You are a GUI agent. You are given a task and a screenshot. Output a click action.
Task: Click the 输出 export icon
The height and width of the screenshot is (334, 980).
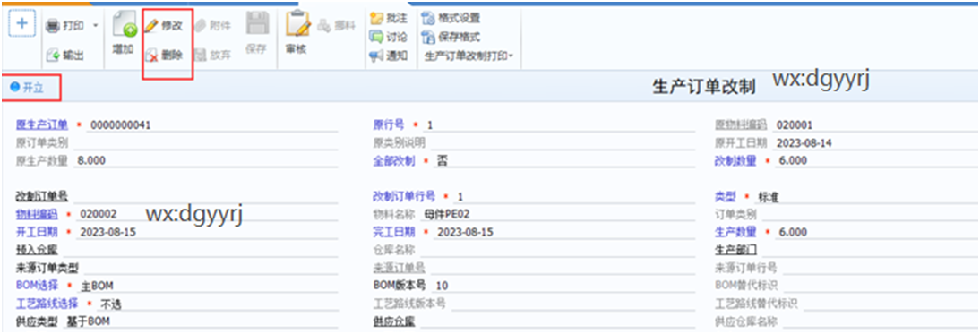[x=53, y=56]
